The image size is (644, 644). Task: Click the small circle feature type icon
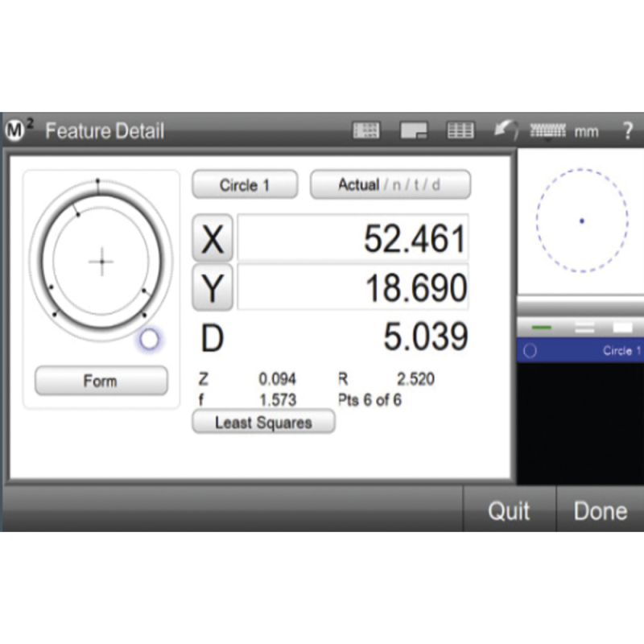(149, 340)
